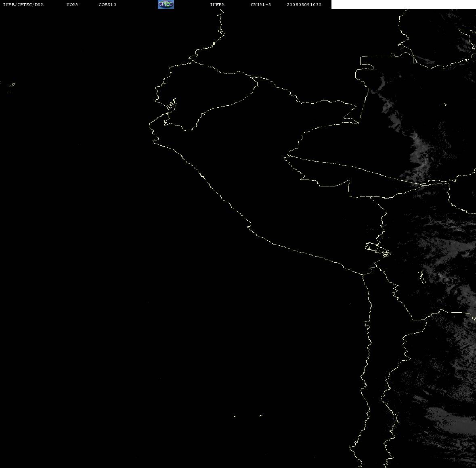476x468 pixels.
Task: Click the white blank box in header
Action: tap(403, 4)
